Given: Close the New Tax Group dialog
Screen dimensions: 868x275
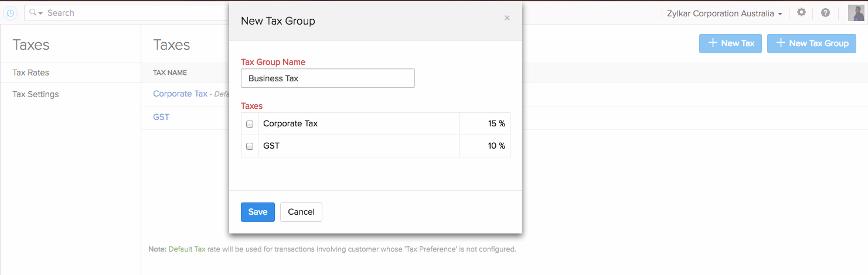Looking at the screenshot, I should click(x=507, y=18).
